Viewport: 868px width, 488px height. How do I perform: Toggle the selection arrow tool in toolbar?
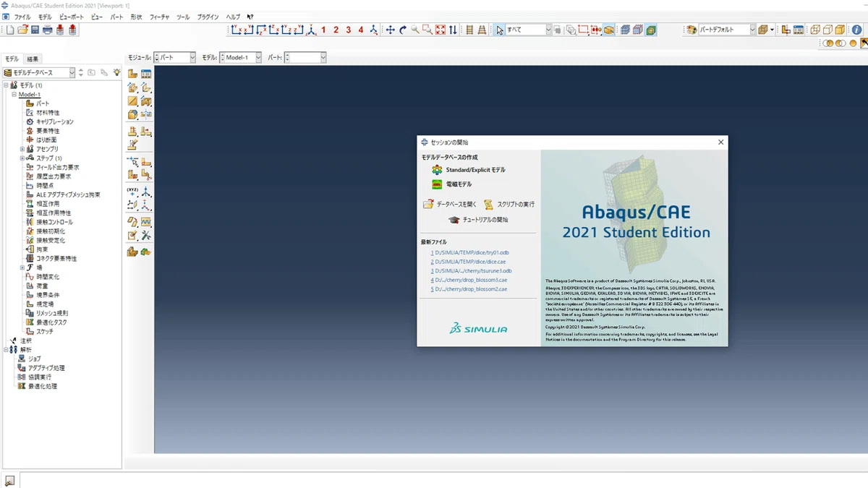click(500, 30)
